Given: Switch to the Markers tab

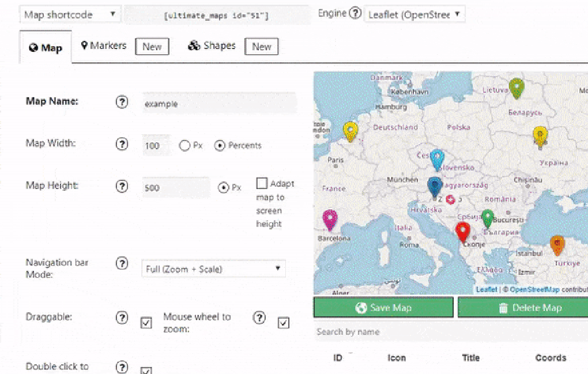Looking at the screenshot, I should coord(107,45).
